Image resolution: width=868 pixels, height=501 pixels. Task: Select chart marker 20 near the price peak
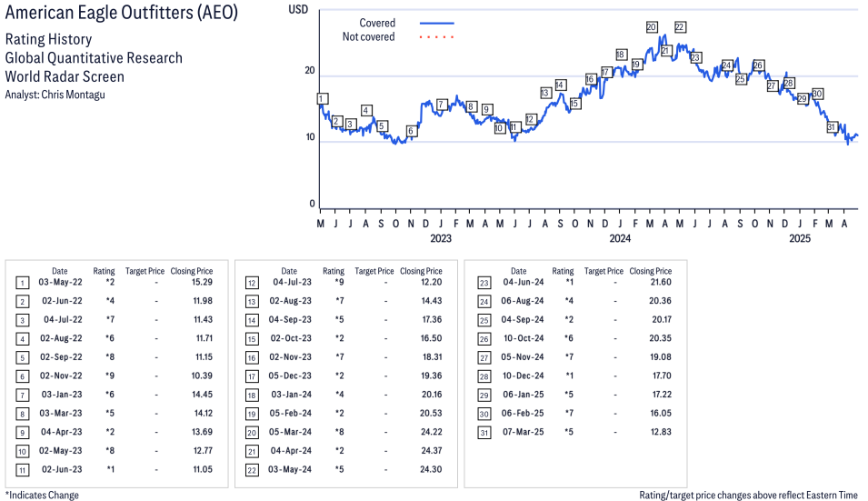click(x=652, y=26)
